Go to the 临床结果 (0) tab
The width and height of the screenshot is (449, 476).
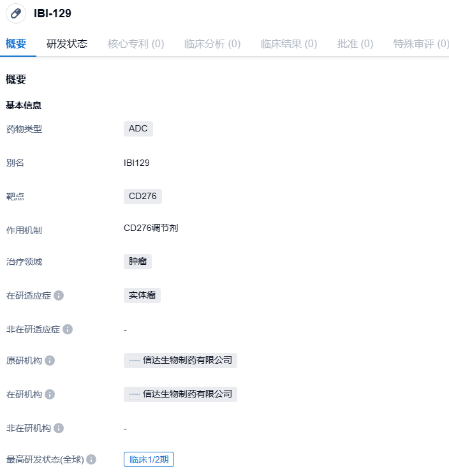tap(289, 44)
